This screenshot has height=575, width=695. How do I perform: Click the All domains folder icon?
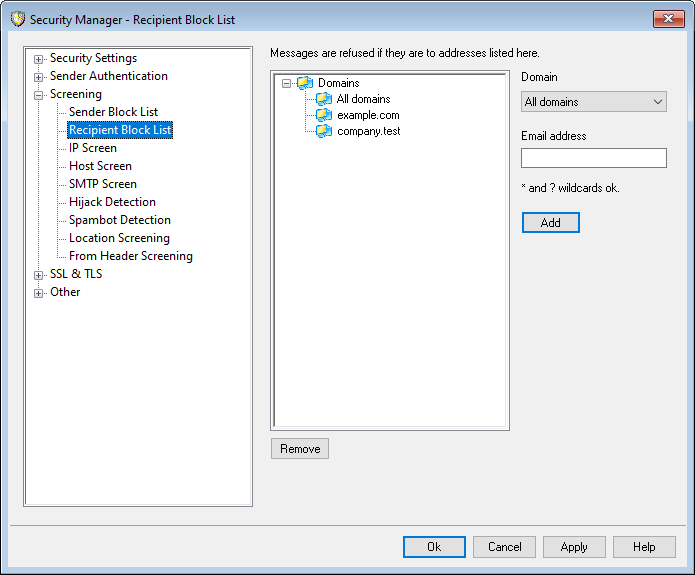tap(324, 99)
